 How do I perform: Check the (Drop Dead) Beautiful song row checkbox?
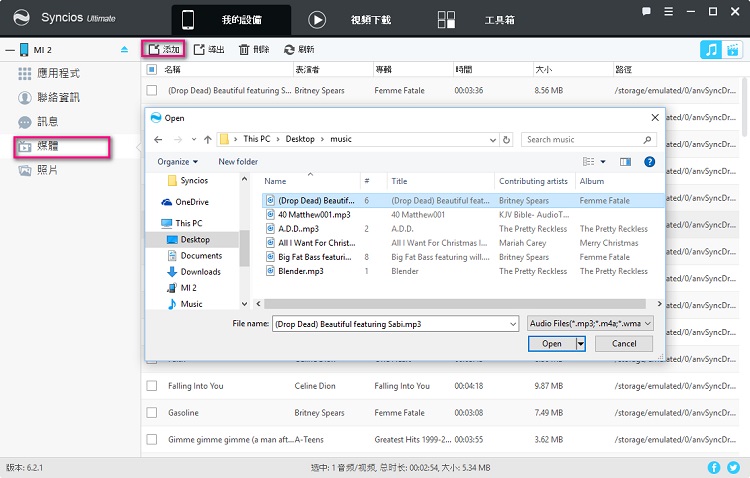[x=152, y=90]
